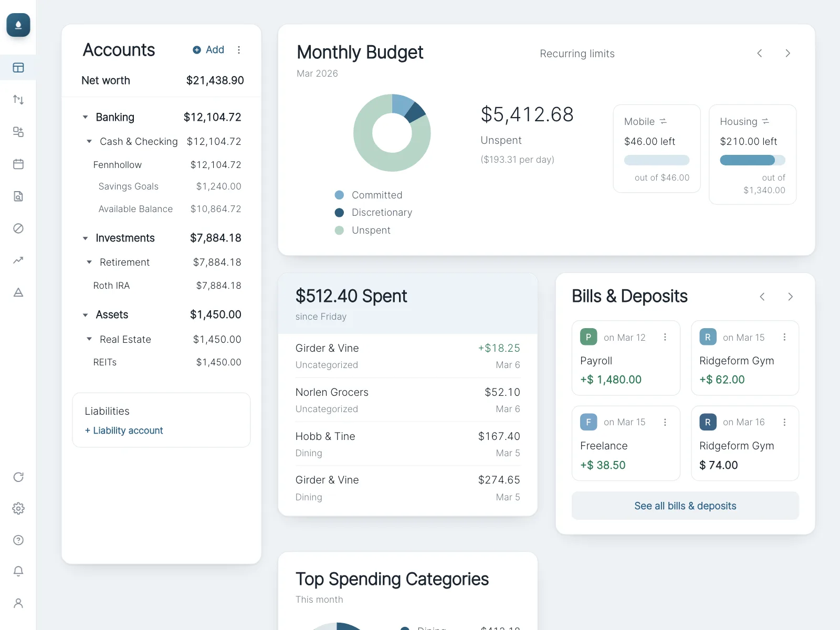Screen dimensions: 840x630
Task: Open the Mar 15 Ridgeform Gym card menu
Action: coord(784,337)
